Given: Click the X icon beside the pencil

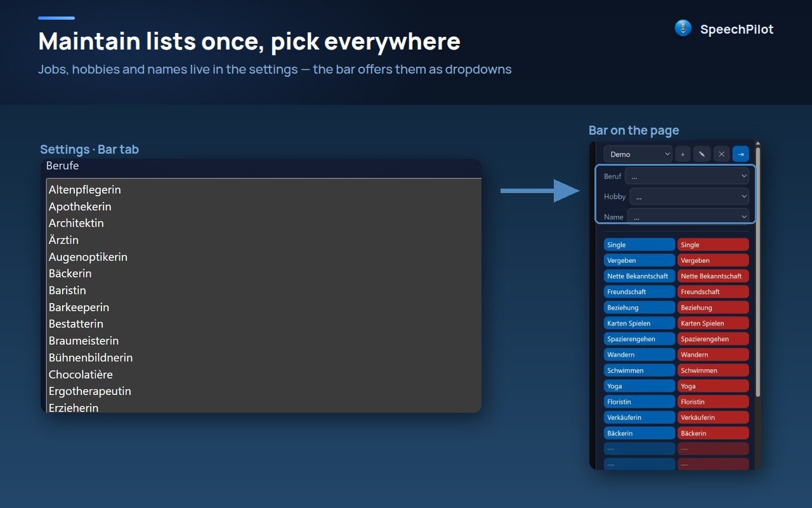Looking at the screenshot, I should [721, 154].
